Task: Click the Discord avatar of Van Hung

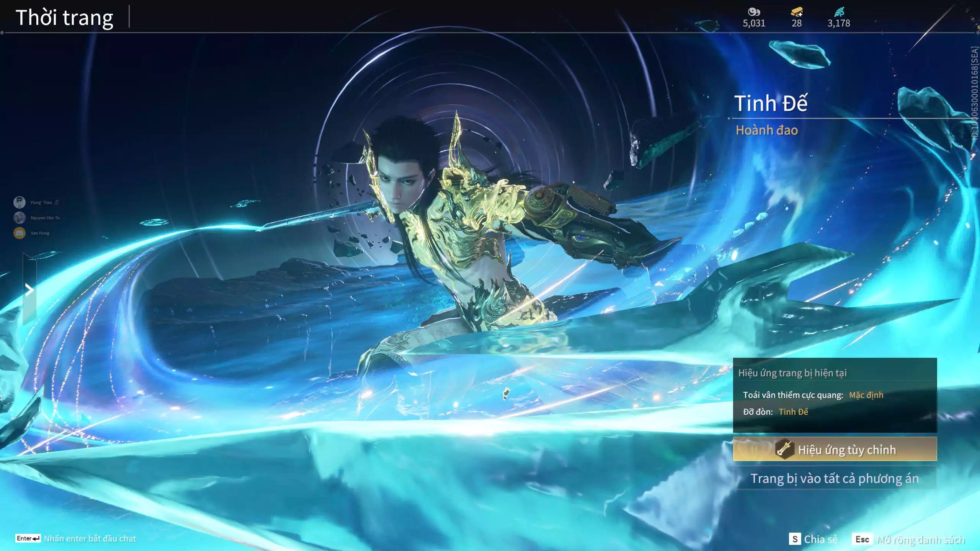Action: tap(20, 233)
